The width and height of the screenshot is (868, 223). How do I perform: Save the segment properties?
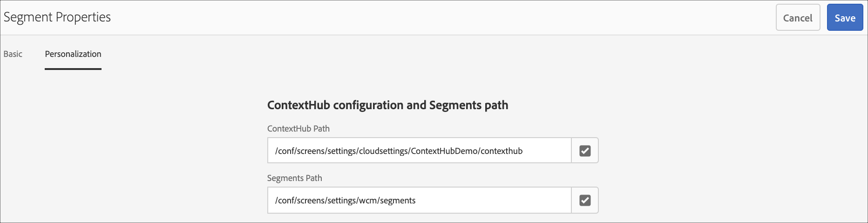845,18
